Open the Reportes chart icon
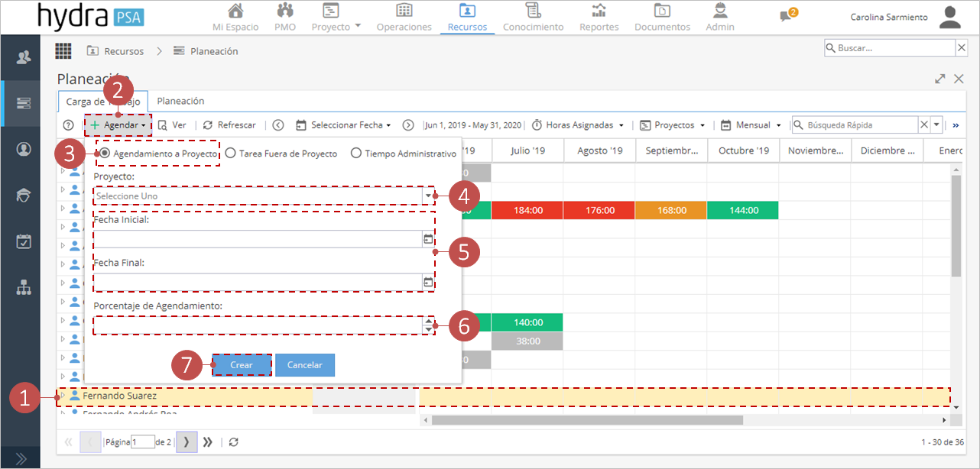The image size is (980, 469). point(599,11)
